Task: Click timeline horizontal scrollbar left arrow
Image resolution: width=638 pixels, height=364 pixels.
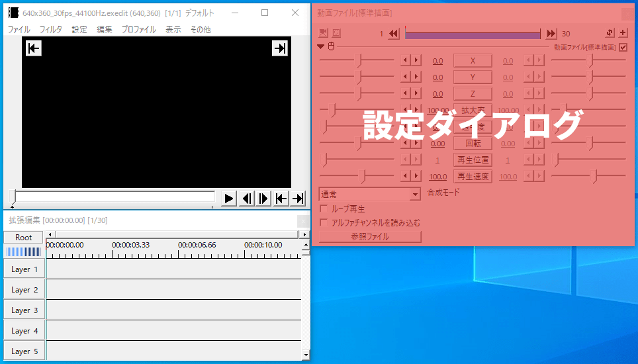Action: (50, 235)
